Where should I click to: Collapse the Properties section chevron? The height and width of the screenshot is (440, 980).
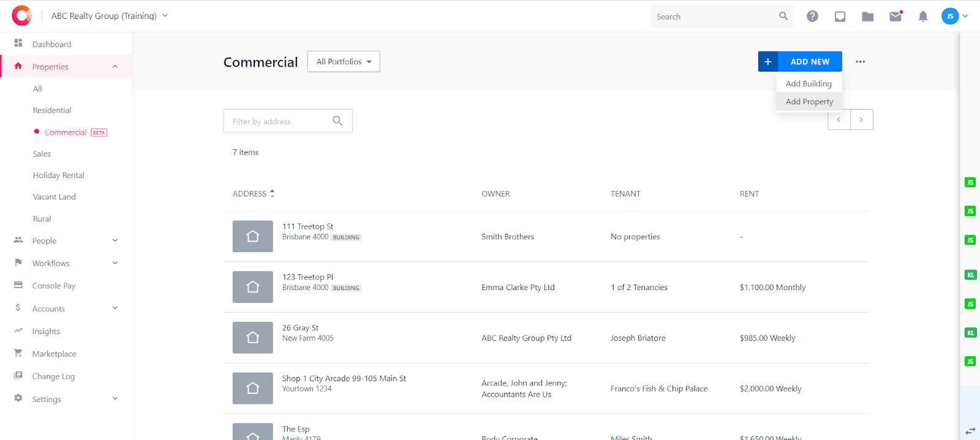[115, 67]
